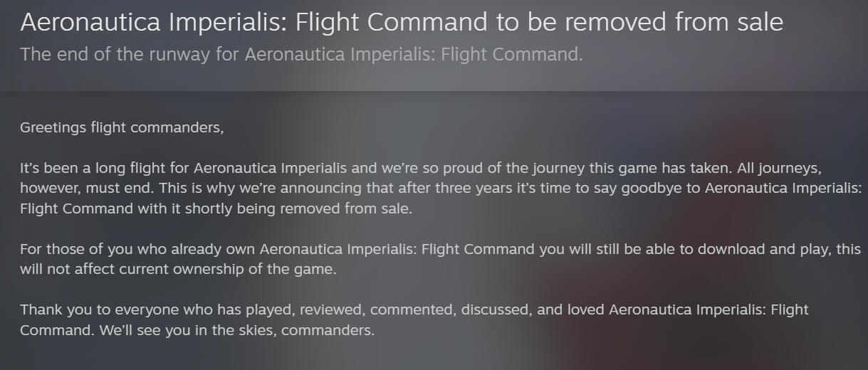Screen dimensions: 868x370
Task: Select the subtitle starting "The end of the runway"
Action: (x=301, y=54)
